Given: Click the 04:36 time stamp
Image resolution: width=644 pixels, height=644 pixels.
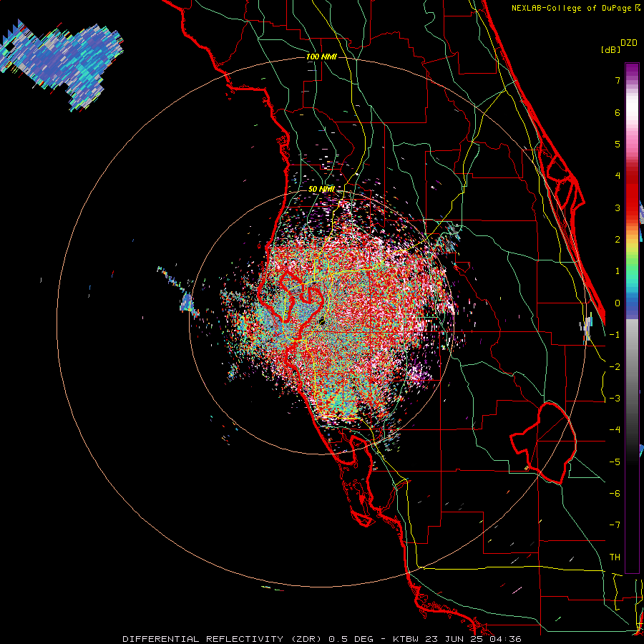Looking at the screenshot, I should (506, 639).
